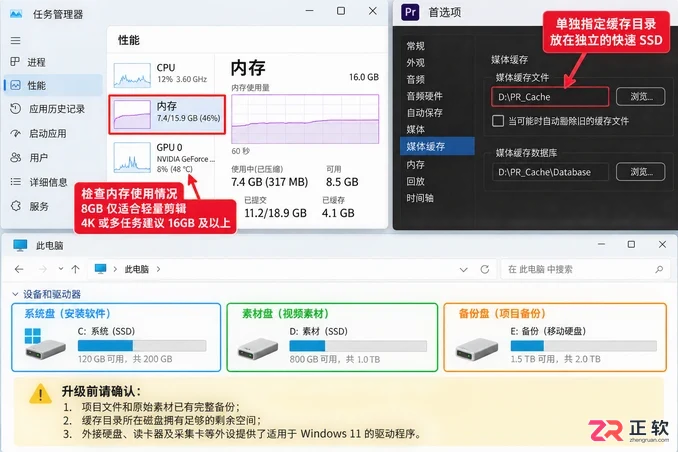Click the D:\PR_Cache media cache path field

[550, 97]
